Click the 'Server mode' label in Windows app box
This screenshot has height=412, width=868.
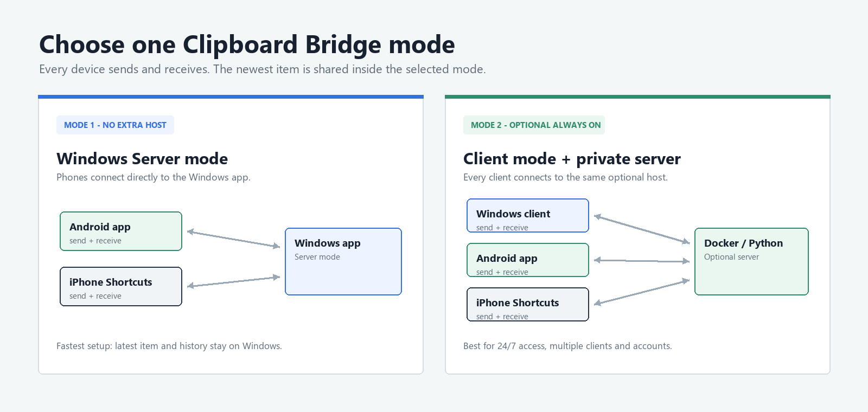coord(317,257)
